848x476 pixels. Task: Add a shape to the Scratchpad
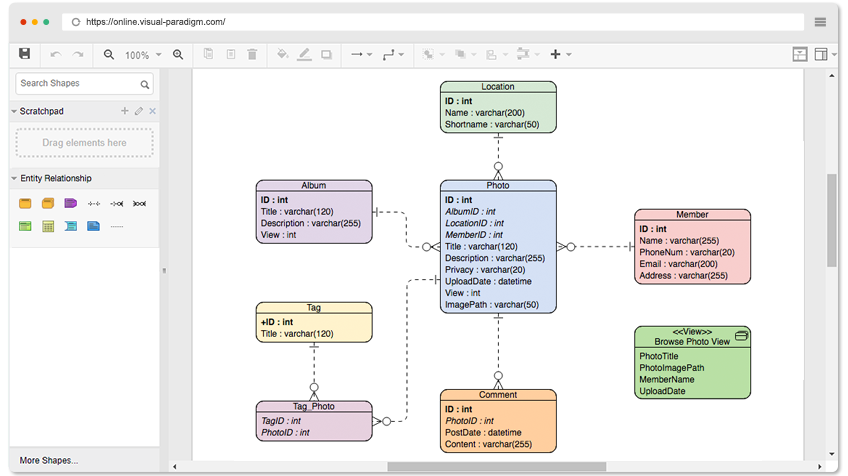click(124, 110)
